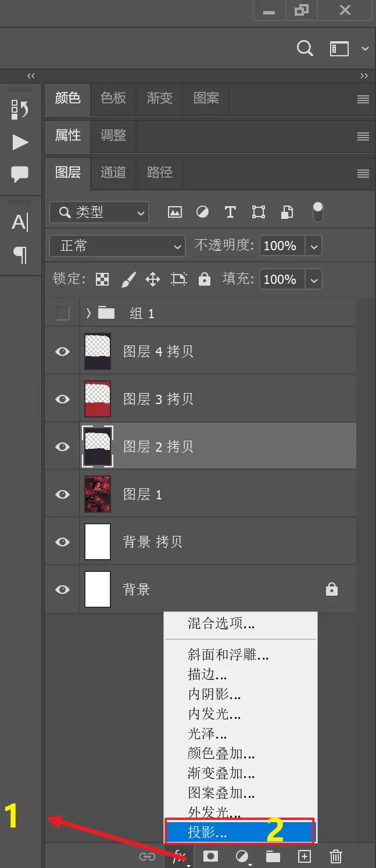This screenshot has width=376, height=868.
Task: Switch to the 图案 tab
Action: click(x=206, y=98)
